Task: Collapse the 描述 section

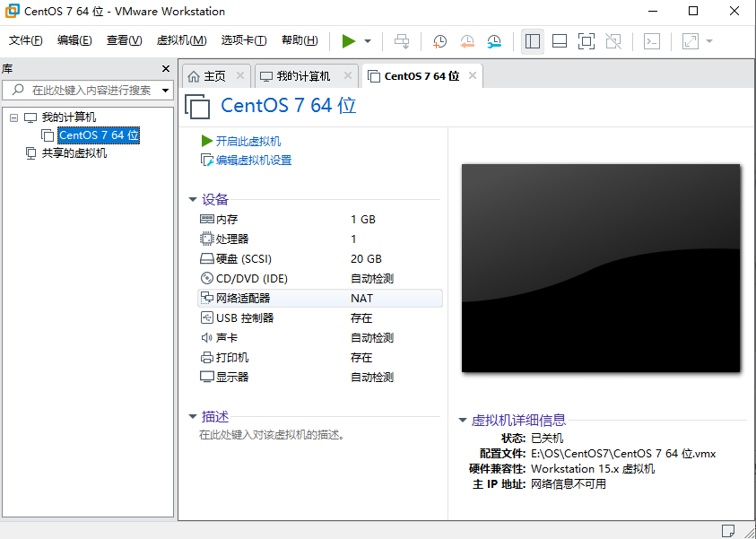Action: point(193,416)
